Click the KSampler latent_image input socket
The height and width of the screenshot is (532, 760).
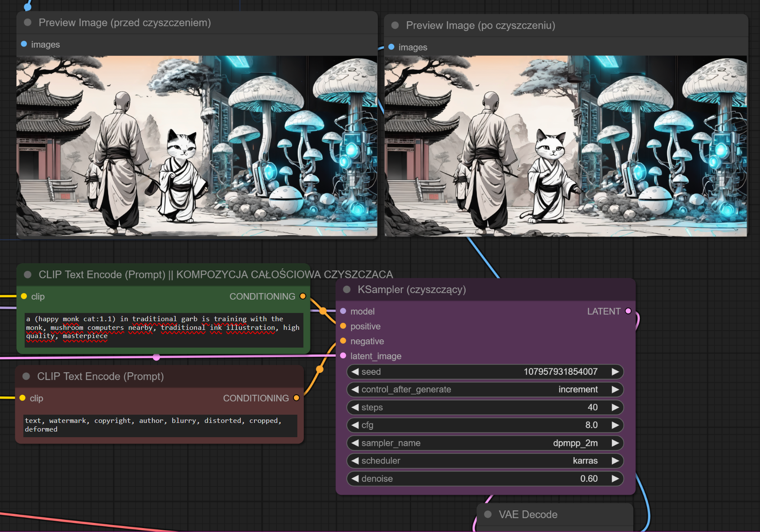(343, 356)
